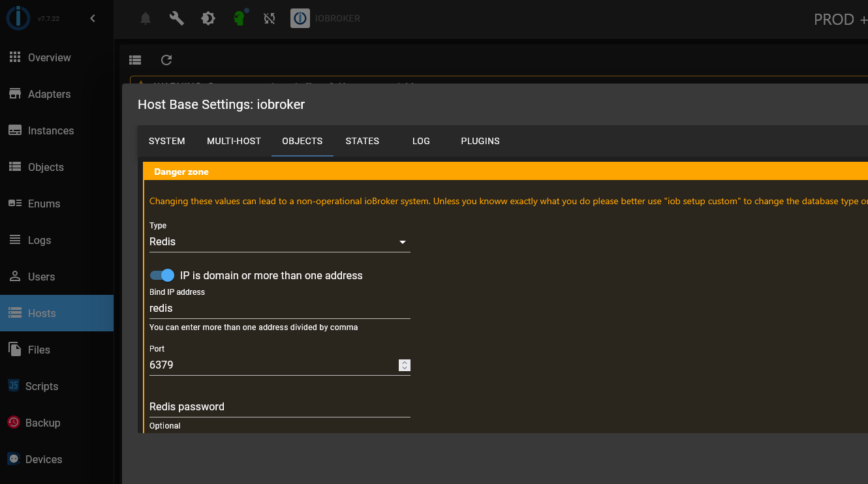The image size is (868, 484).
Task: Click the Bind IP address field
Action: pyautogui.click(x=279, y=308)
